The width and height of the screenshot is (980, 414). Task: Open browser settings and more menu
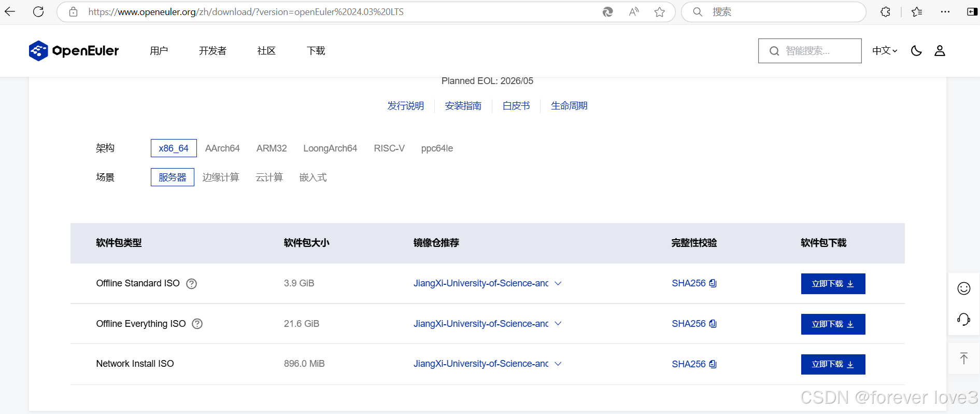click(945, 12)
